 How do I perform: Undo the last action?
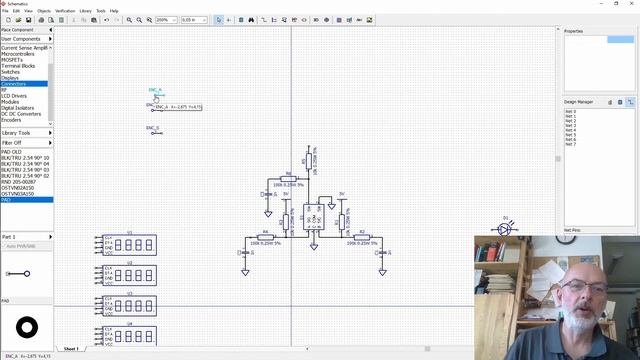[x=107, y=20]
